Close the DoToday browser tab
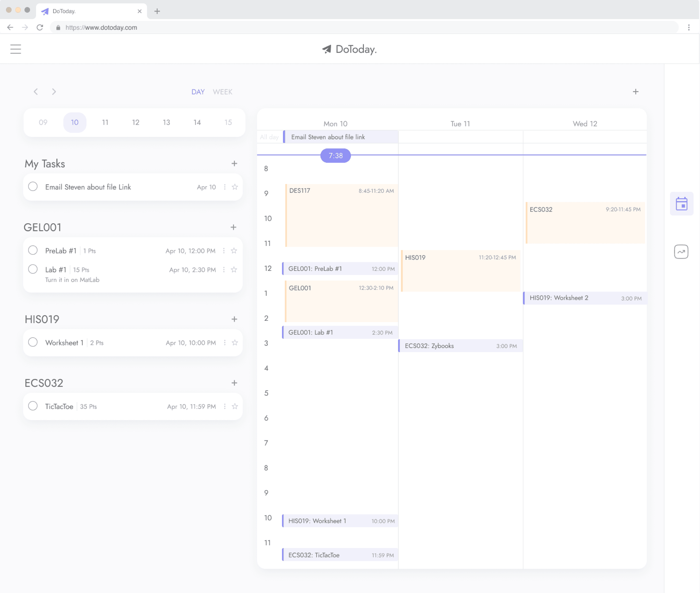Image resolution: width=700 pixels, height=593 pixels. (x=140, y=11)
